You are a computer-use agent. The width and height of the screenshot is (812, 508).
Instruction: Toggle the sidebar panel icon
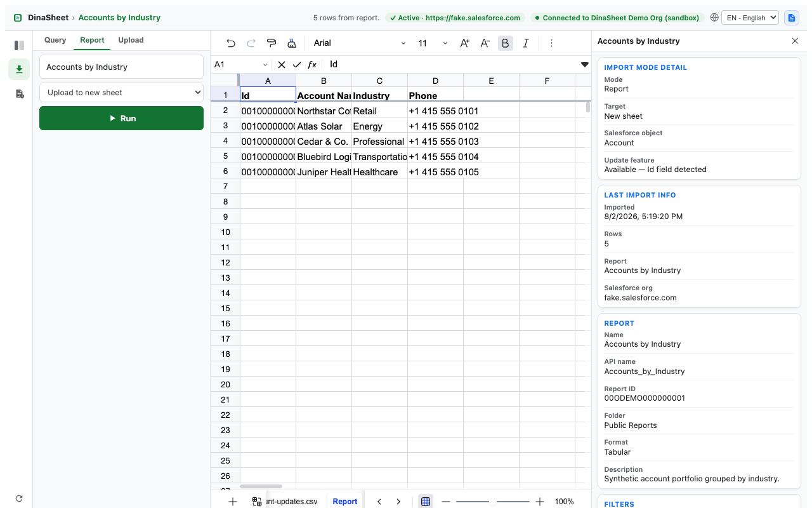click(x=19, y=45)
